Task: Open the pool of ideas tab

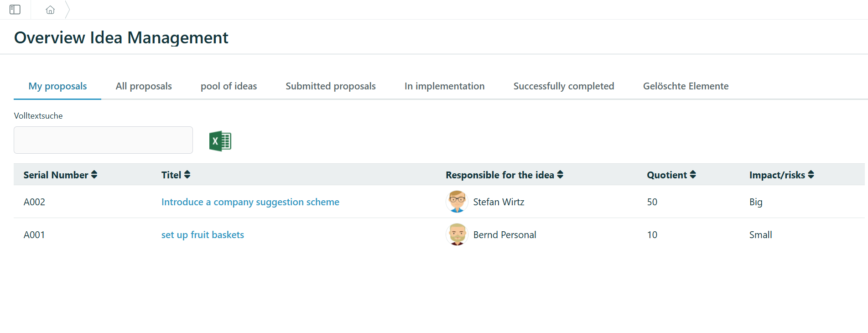Action: click(x=229, y=86)
